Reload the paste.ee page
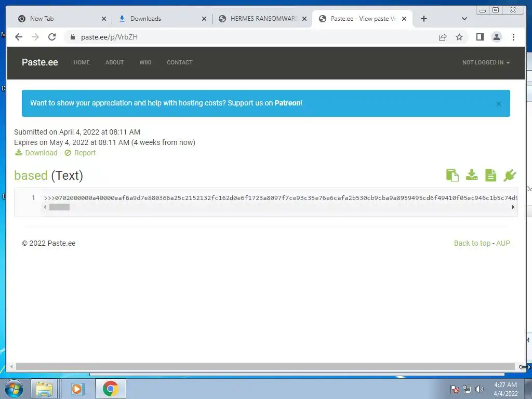 pos(52,37)
